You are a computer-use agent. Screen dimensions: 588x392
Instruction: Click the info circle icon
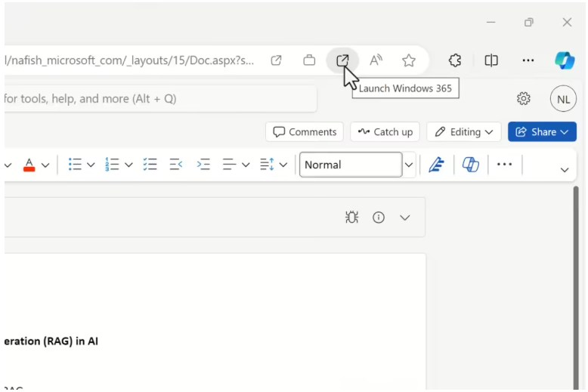click(379, 218)
